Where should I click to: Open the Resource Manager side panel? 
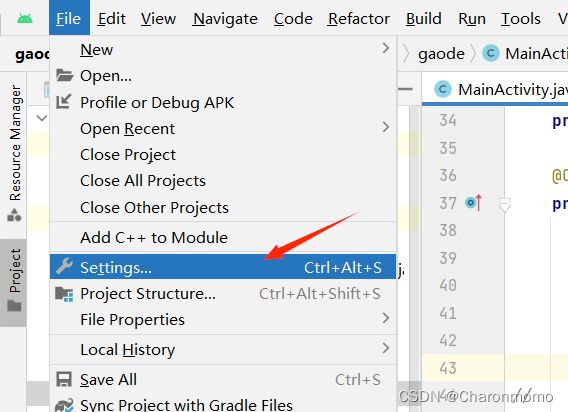[x=15, y=153]
